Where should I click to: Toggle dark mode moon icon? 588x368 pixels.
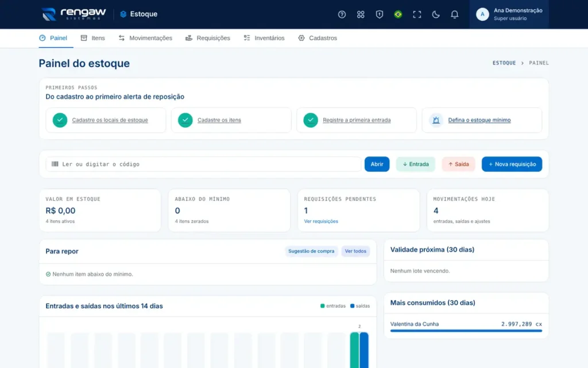pyautogui.click(x=435, y=14)
